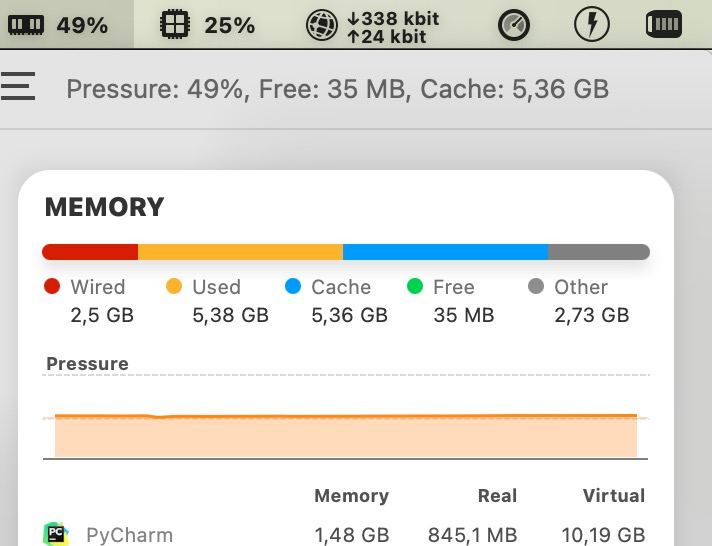Click the network globe icon
Image resolution: width=712 pixels, height=546 pixels.
321,25
